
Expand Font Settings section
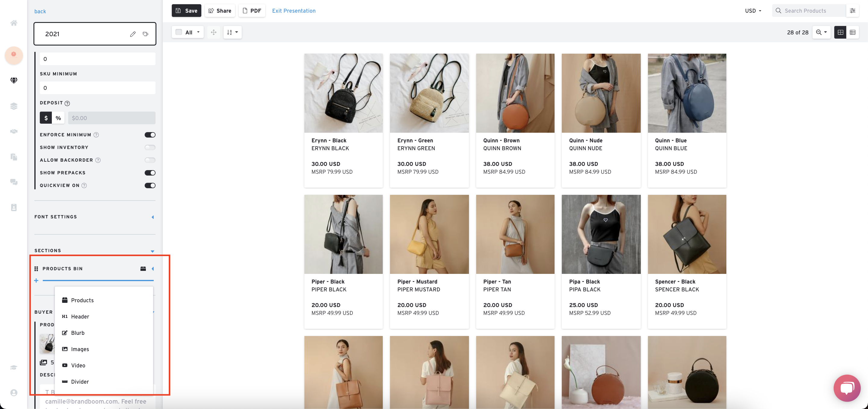coord(153,217)
